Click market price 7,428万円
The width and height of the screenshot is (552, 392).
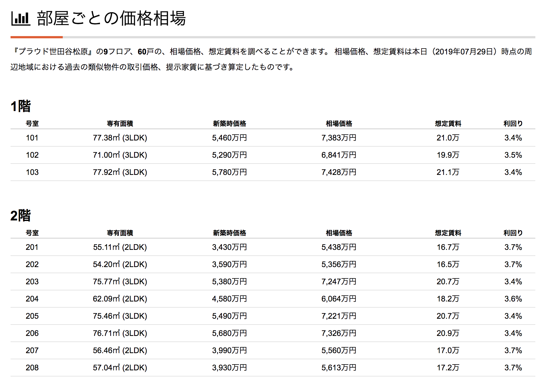pyautogui.click(x=339, y=172)
